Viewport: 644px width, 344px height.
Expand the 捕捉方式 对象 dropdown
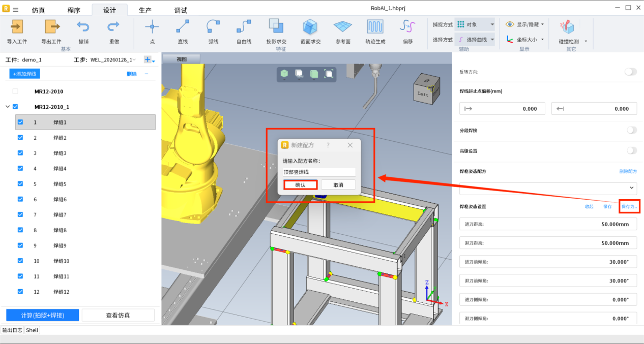(x=475, y=24)
